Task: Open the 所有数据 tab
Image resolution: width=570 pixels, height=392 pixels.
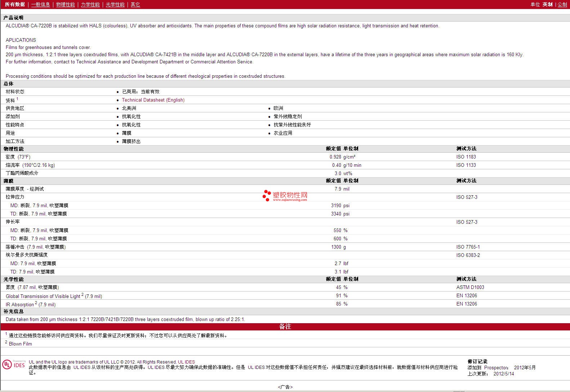Action: [x=15, y=4]
